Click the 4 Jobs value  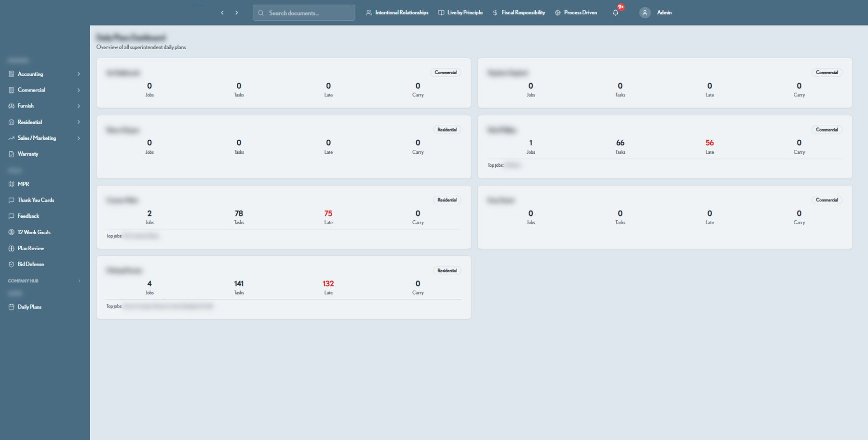point(149,284)
